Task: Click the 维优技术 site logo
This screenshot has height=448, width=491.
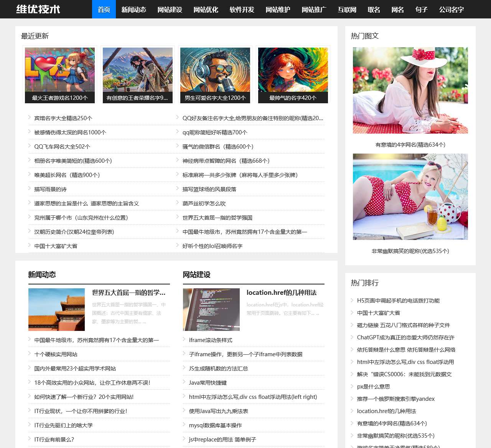Action: [38, 9]
